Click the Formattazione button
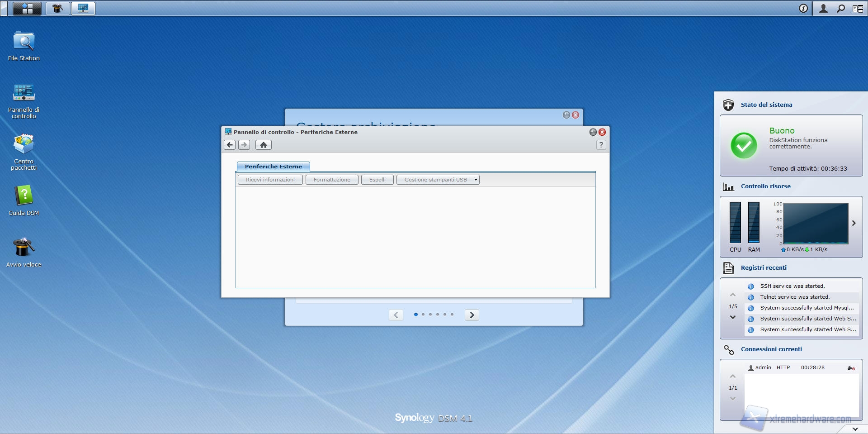The height and width of the screenshot is (434, 868). [332, 180]
